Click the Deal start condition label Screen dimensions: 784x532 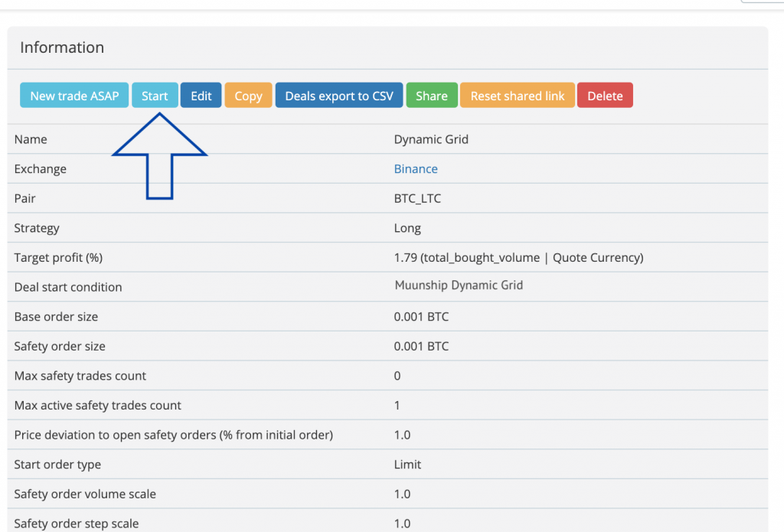pos(68,287)
